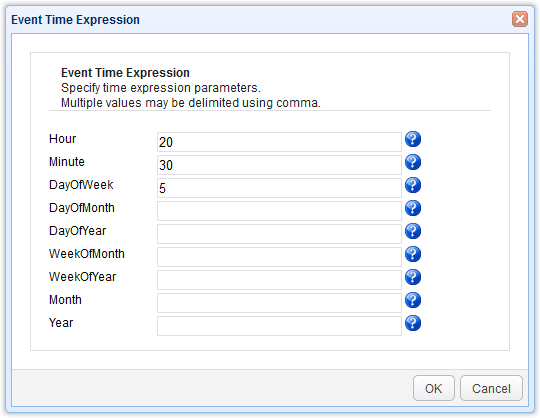Confirm with the OK button
Viewport: 540px width, 418px height.
pyautogui.click(x=434, y=388)
